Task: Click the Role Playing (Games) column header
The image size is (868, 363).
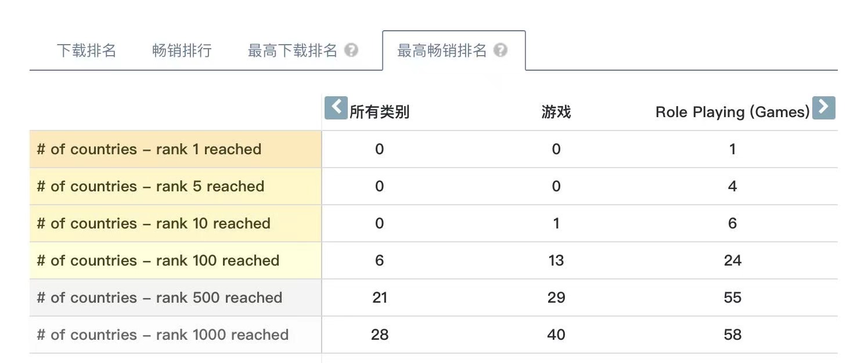Action: tap(732, 112)
